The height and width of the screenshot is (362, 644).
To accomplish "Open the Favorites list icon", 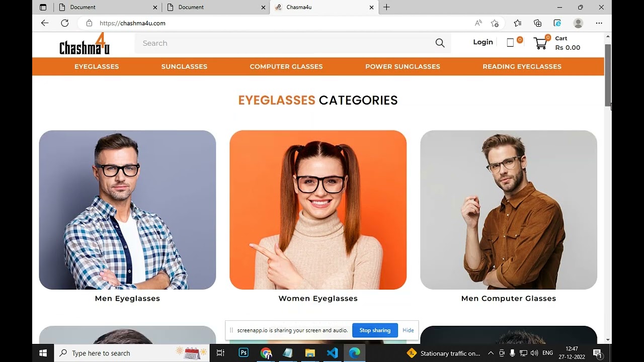I will tap(518, 23).
